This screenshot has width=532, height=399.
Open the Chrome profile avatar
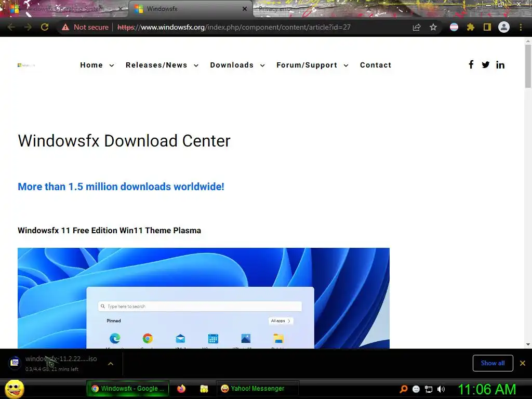[504, 27]
